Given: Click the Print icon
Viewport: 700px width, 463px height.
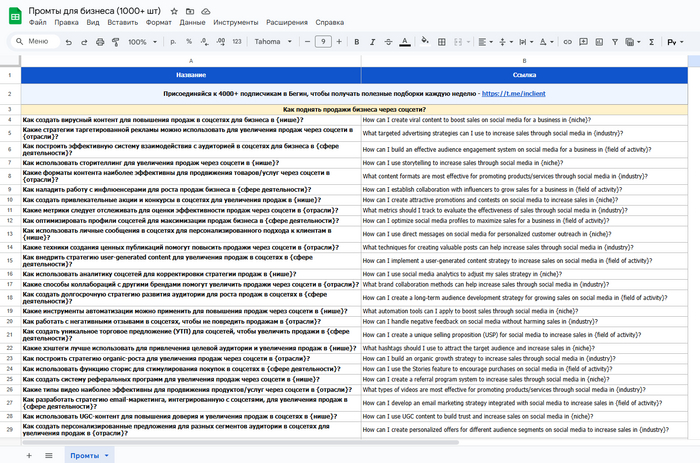Looking at the screenshot, I should [x=99, y=42].
